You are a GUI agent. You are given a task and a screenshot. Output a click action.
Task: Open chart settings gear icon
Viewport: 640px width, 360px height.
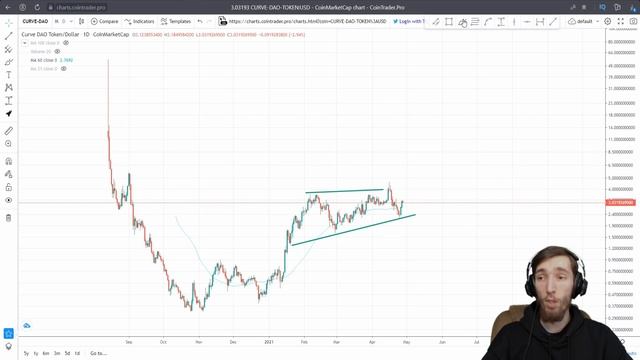coord(608,21)
